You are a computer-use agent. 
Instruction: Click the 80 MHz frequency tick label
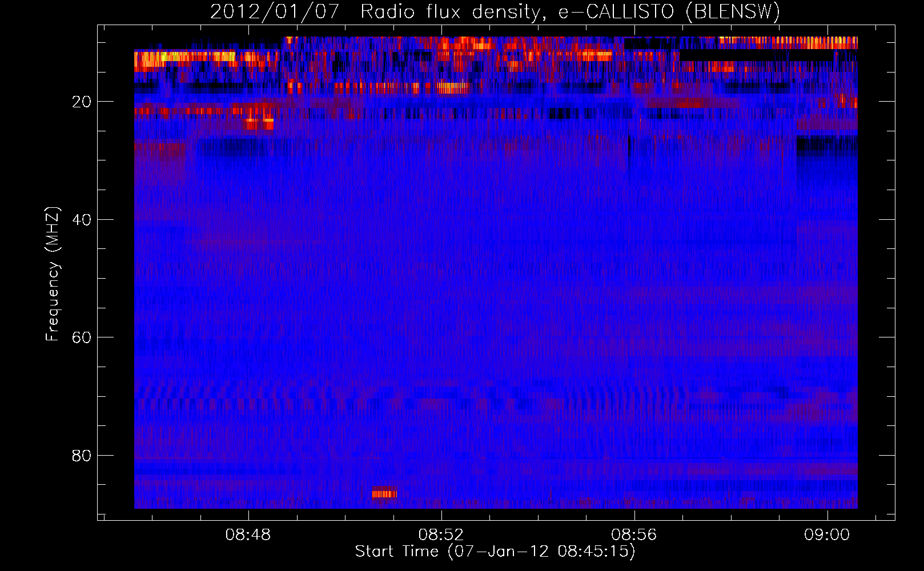click(x=82, y=456)
